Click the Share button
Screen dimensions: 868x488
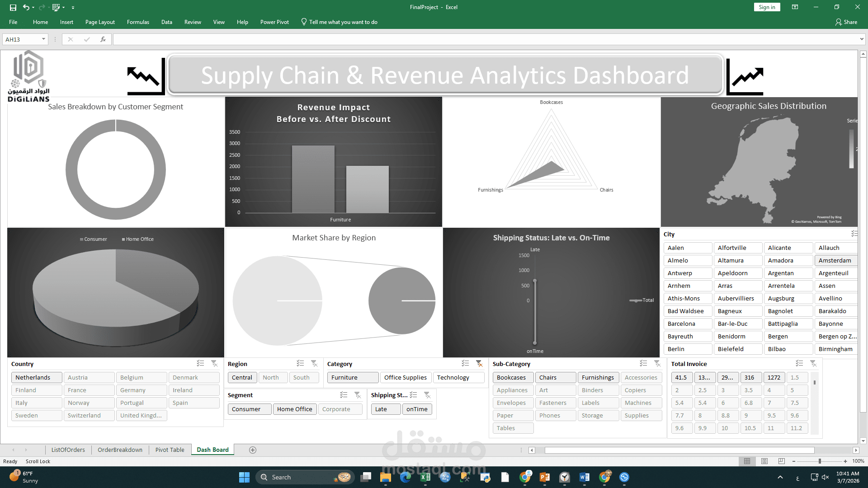846,22
